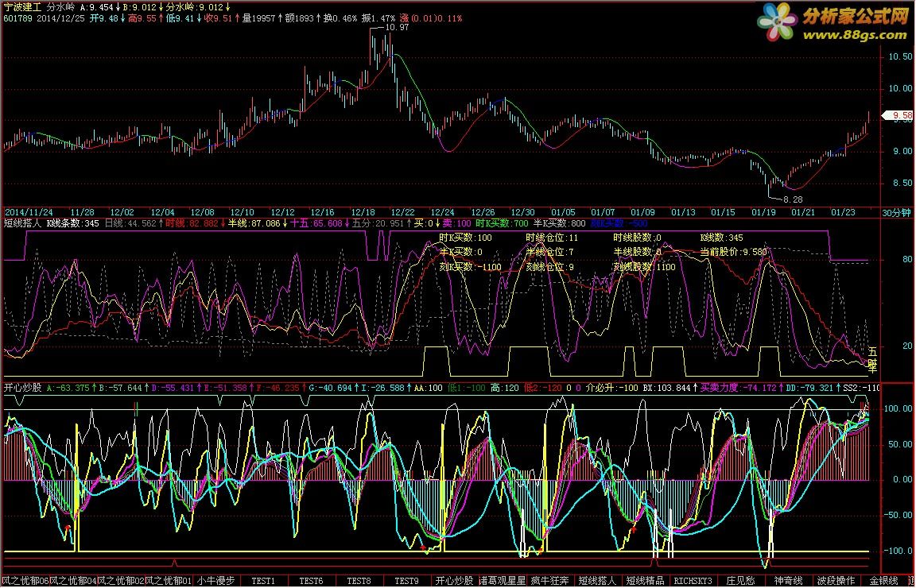The height and width of the screenshot is (588, 916).
Task: Click the 8.28 low price marker
Action: click(793, 199)
